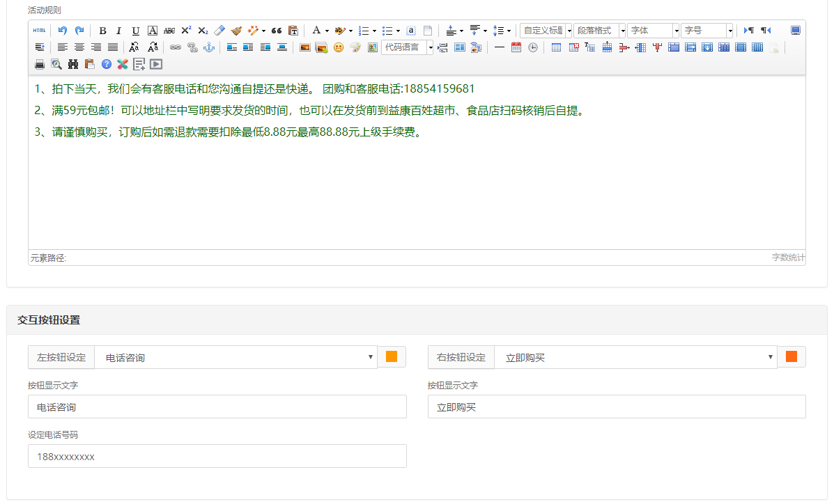Click the eraser clear-formatting icon
The image size is (834, 504).
coord(219,31)
